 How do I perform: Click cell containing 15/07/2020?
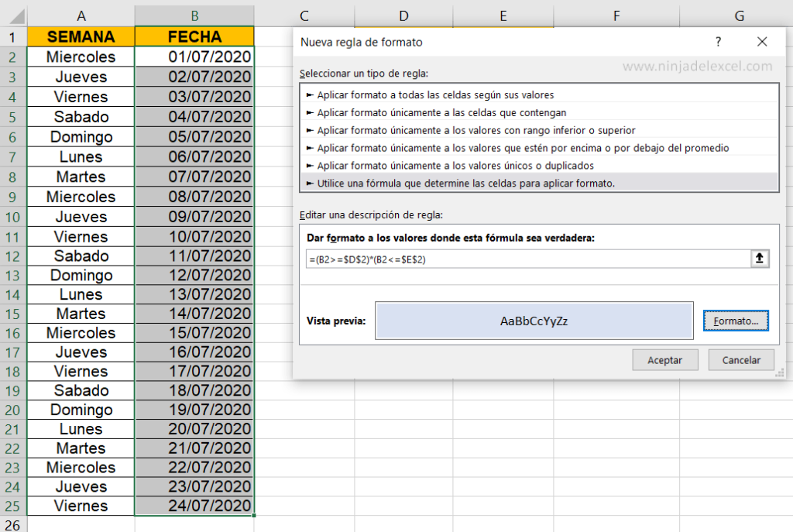click(194, 333)
